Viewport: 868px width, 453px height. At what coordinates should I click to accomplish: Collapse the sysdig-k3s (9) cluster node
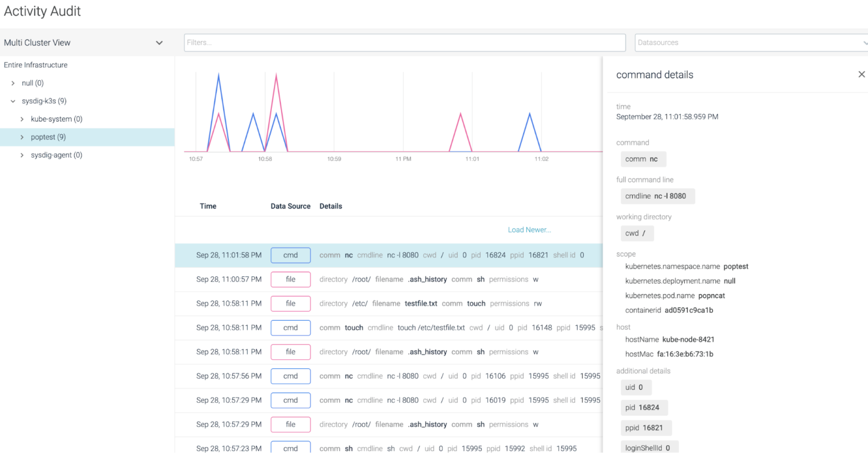coord(13,101)
